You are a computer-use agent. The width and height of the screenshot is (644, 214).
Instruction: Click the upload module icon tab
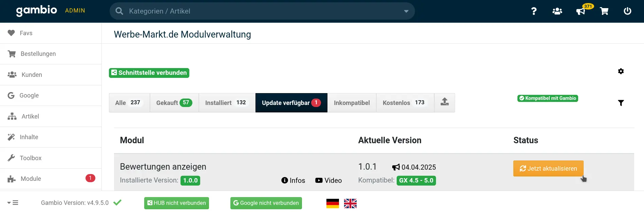444,103
